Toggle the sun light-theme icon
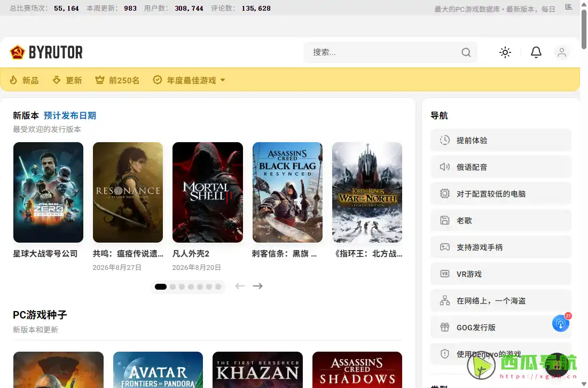The height and width of the screenshot is (388, 588). pyautogui.click(x=505, y=52)
